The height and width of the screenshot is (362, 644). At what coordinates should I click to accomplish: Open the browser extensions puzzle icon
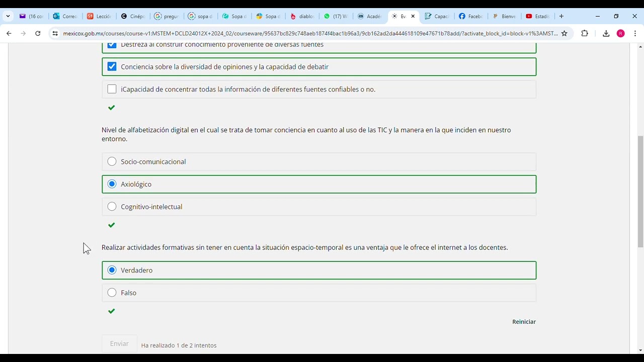tap(584, 34)
